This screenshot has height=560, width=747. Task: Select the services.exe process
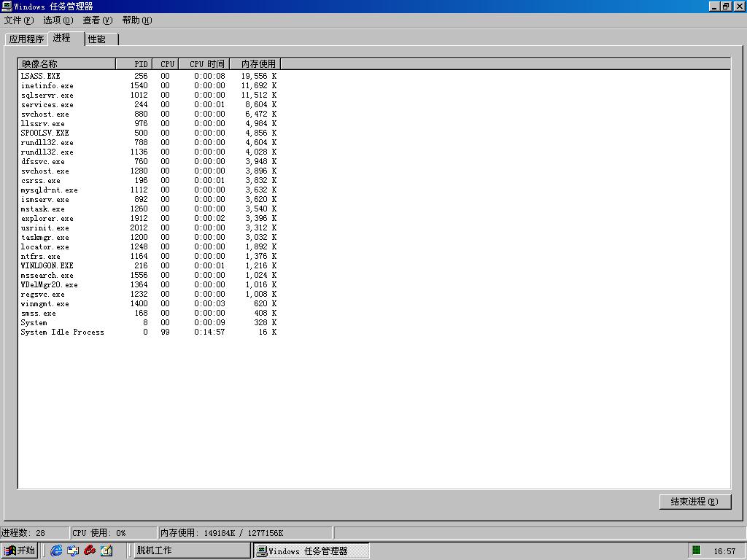click(149, 105)
